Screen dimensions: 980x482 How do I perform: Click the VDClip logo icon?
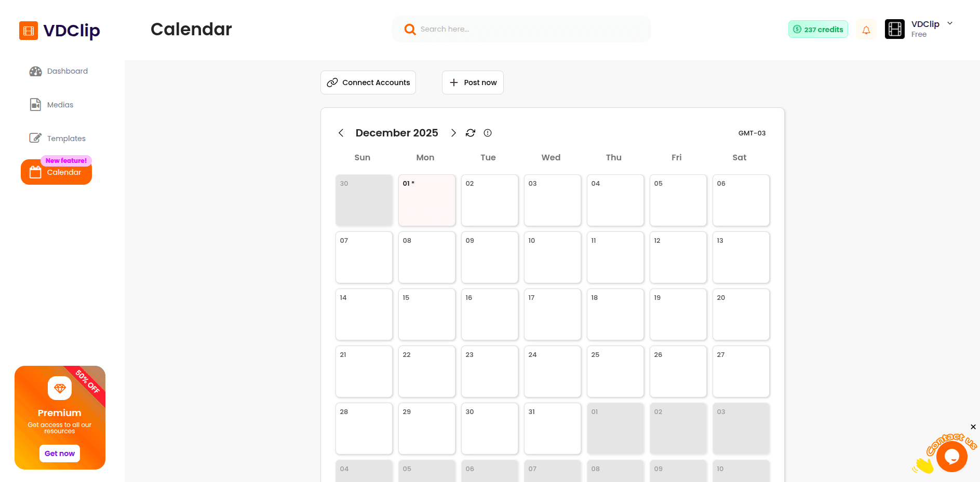tap(29, 31)
